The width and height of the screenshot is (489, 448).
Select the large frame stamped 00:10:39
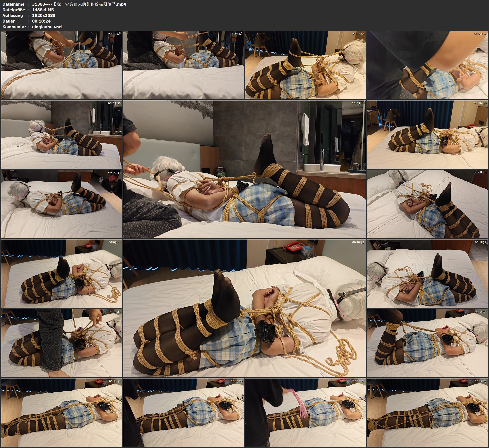245,308
